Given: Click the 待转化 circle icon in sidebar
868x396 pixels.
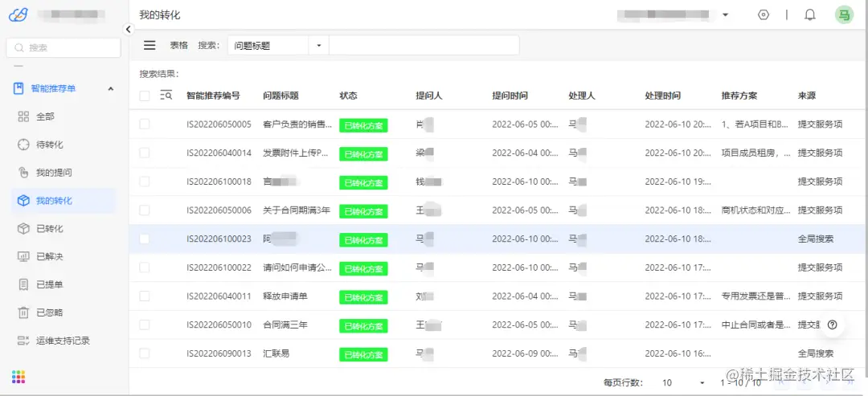Looking at the screenshot, I should 23,145.
